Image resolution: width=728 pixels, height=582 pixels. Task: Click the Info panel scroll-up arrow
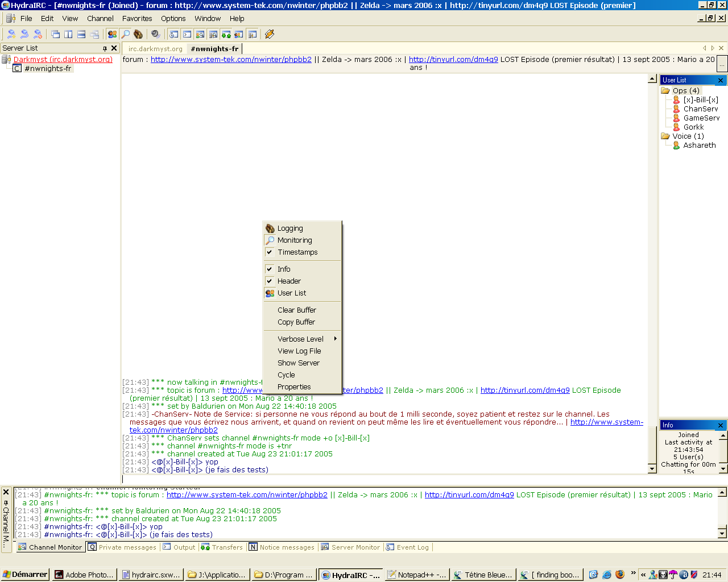pyautogui.click(x=723, y=435)
